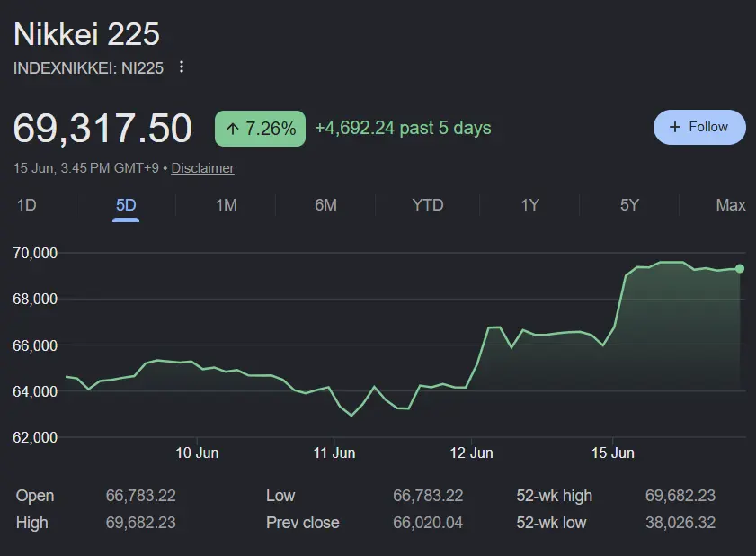
Task: Select the YTD chart range
Action: [x=428, y=205]
